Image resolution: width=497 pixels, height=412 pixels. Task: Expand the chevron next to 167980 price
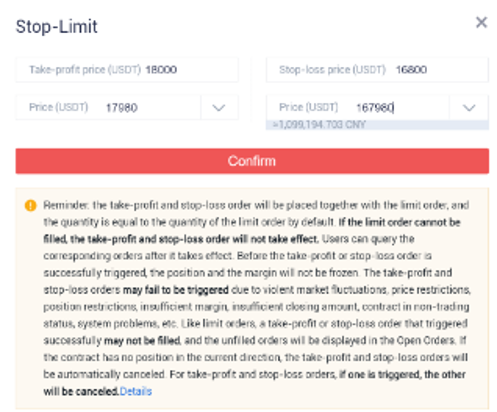[x=469, y=108]
